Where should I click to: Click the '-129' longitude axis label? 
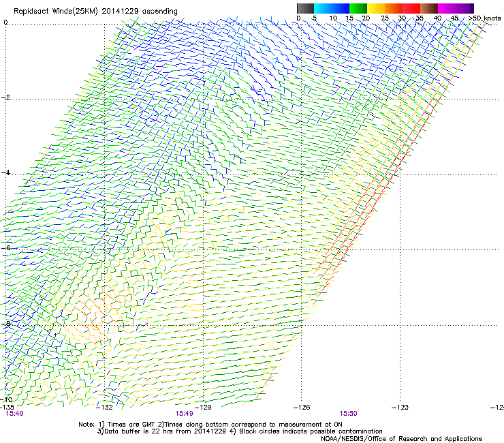[x=204, y=408]
